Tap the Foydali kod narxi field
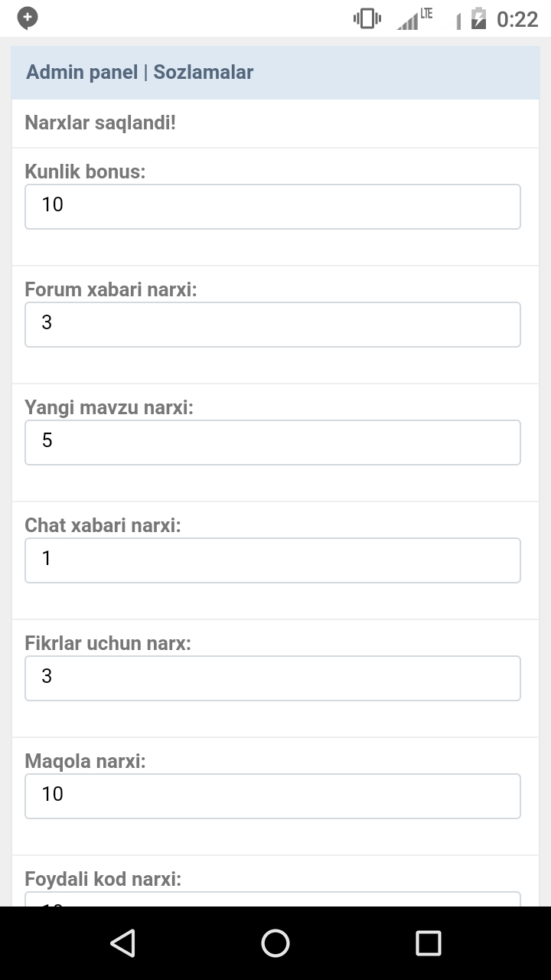Image resolution: width=551 pixels, height=980 pixels. click(x=272, y=900)
